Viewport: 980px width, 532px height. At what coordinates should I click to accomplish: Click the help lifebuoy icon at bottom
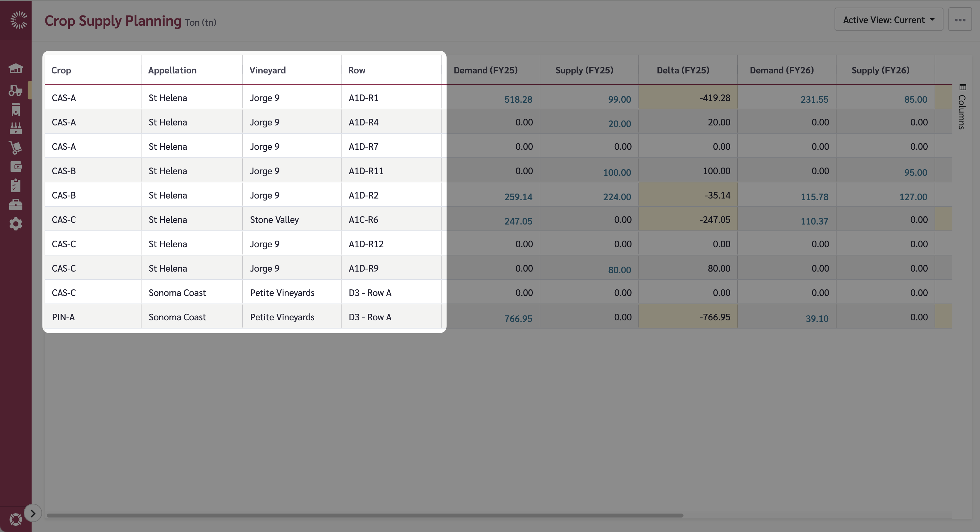coord(15,519)
